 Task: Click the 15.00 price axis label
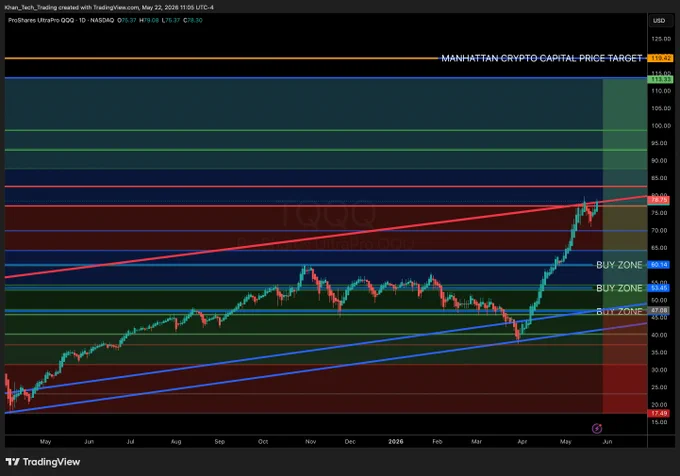point(661,422)
